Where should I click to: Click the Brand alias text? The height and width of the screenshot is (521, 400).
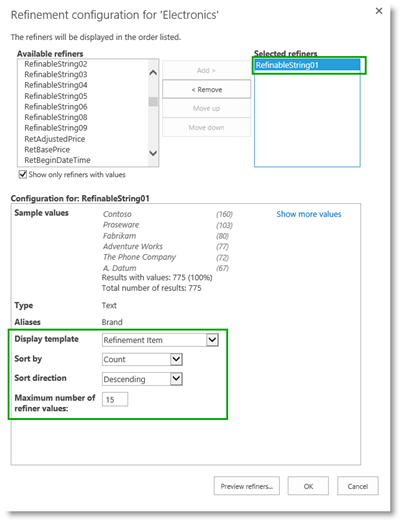pos(112,322)
